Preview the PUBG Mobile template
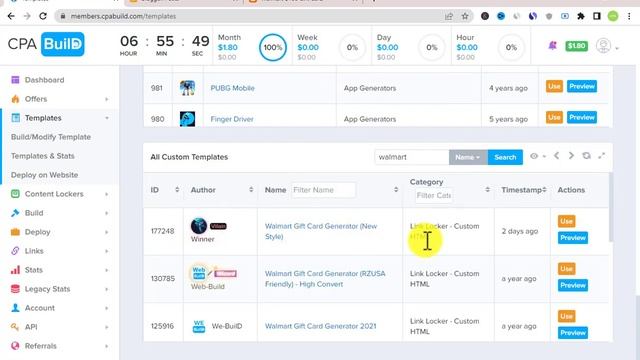This screenshot has height=360, width=640. tap(582, 87)
